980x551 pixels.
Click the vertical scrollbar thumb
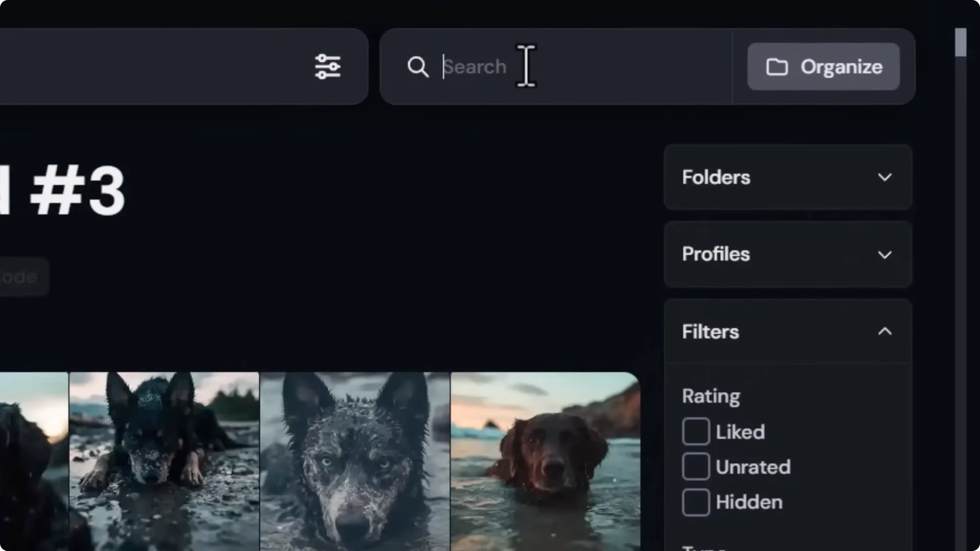pyautogui.click(x=961, y=42)
